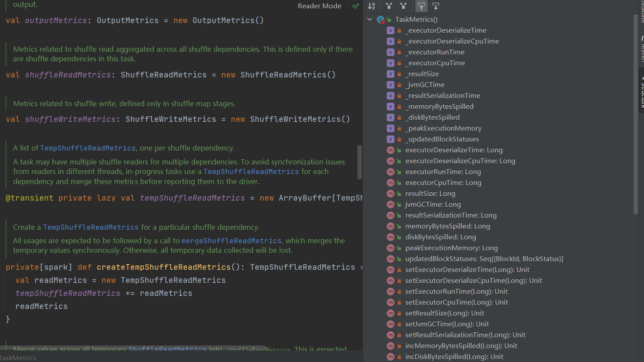Image resolution: width=644 pixels, height=362 pixels.
Task: Click method icon of resultSize: Long
Action: 391,194
